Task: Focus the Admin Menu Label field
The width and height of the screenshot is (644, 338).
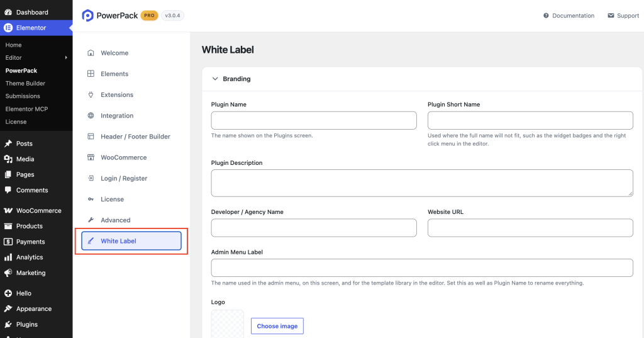Action: point(422,268)
